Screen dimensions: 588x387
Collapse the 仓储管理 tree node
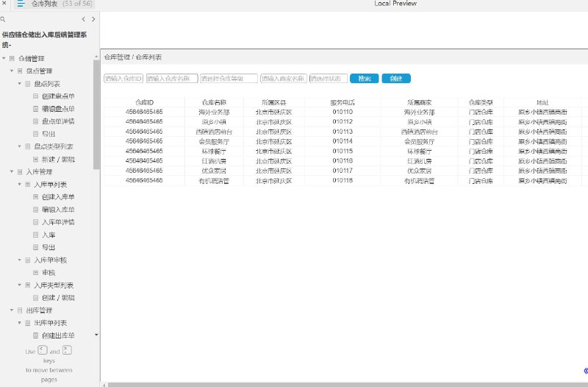coord(4,59)
